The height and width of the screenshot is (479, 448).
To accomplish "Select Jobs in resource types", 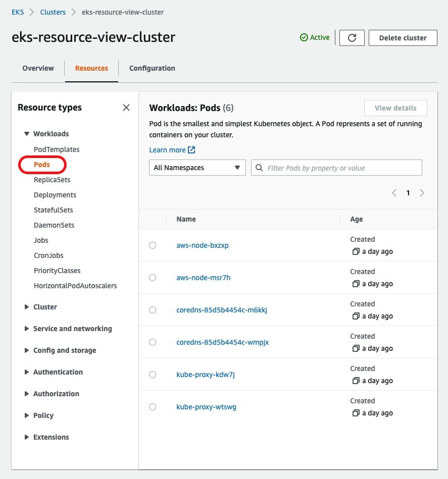I will click(x=41, y=240).
